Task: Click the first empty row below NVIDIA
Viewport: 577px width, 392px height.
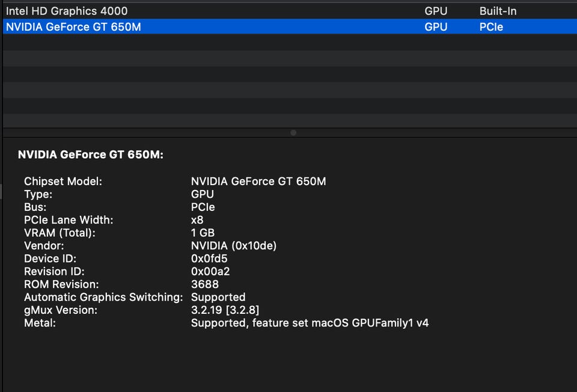Action: [288, 42]
